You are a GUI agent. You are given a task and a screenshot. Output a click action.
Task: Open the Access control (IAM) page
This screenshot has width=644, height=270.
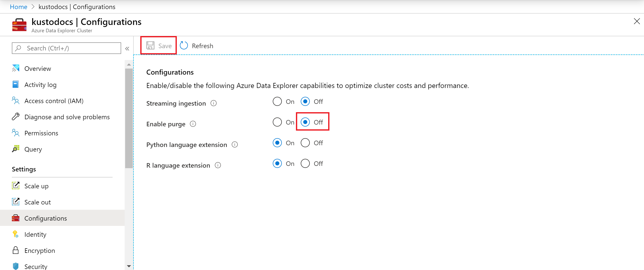pos(54,101)
